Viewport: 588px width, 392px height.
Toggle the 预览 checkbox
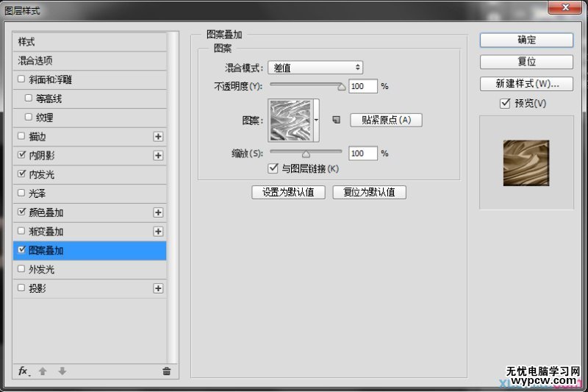[505, 103]
